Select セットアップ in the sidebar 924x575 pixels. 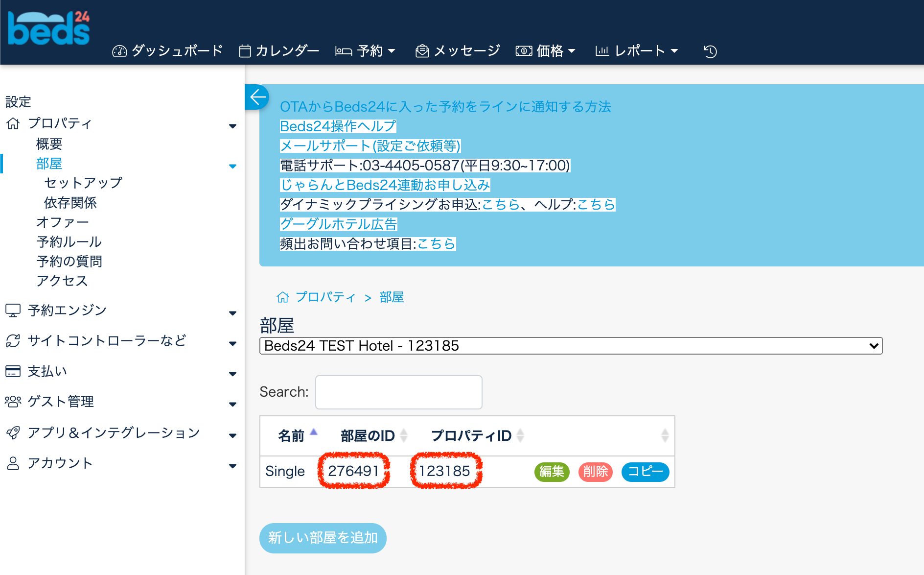pos(83,183)
